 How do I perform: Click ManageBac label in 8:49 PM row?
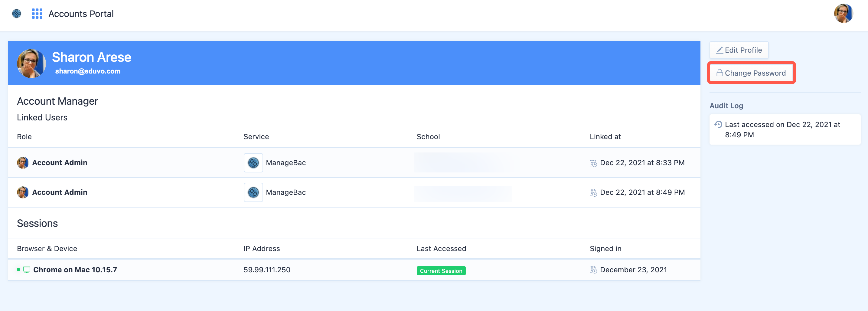coord(286,192)
